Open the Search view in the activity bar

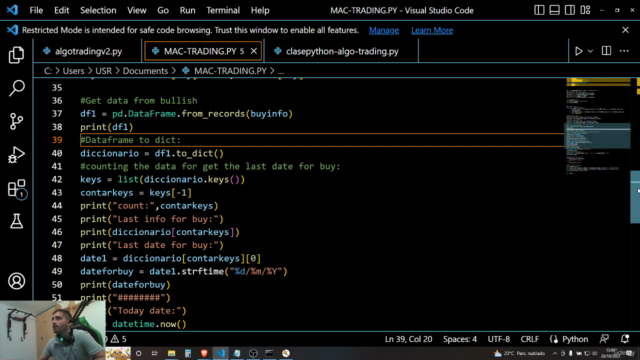point(16,88)
